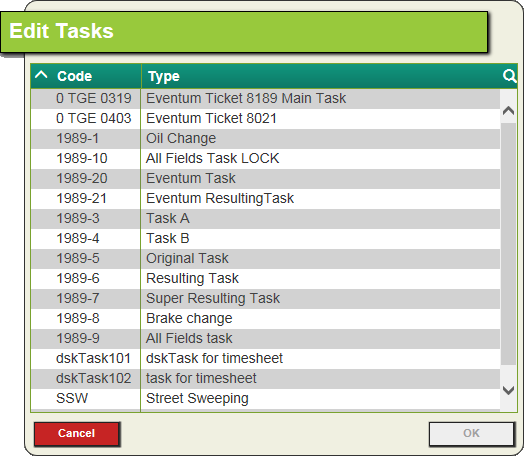The height and width of the screenshot is (456, 524).
Task: Select the type reading exactly Resulting Task
Action: (192, 279)
